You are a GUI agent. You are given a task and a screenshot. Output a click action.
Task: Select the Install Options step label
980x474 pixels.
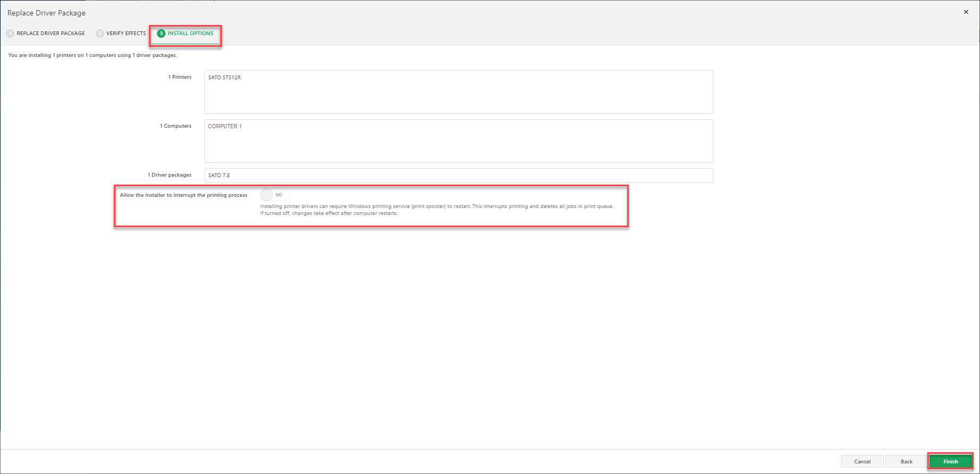pos(190,34)
